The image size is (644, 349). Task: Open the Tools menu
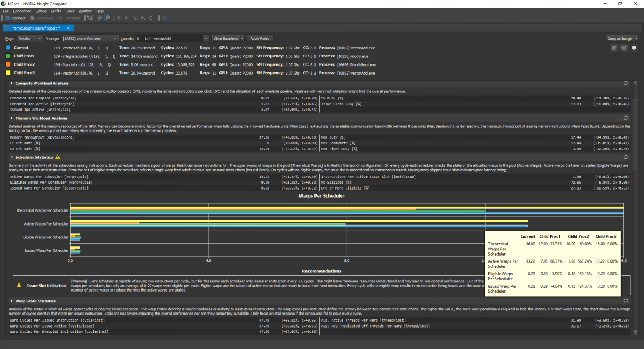[70, 11]
